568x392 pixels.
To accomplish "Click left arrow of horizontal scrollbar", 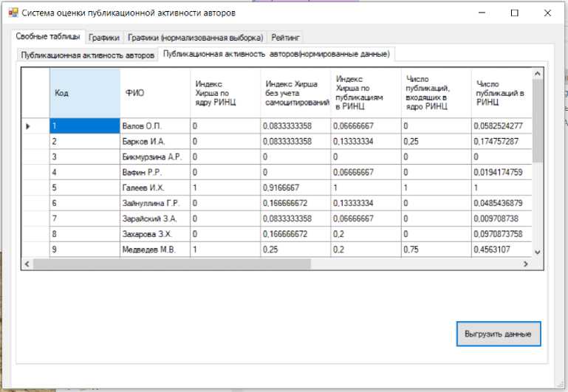I will (x=27, y=264).
